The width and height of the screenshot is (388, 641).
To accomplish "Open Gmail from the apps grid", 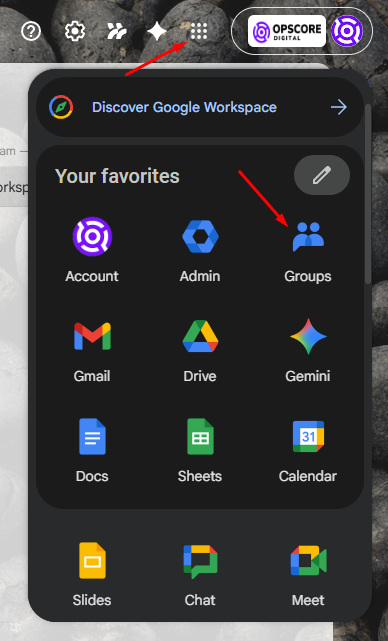I will [92, 351].
